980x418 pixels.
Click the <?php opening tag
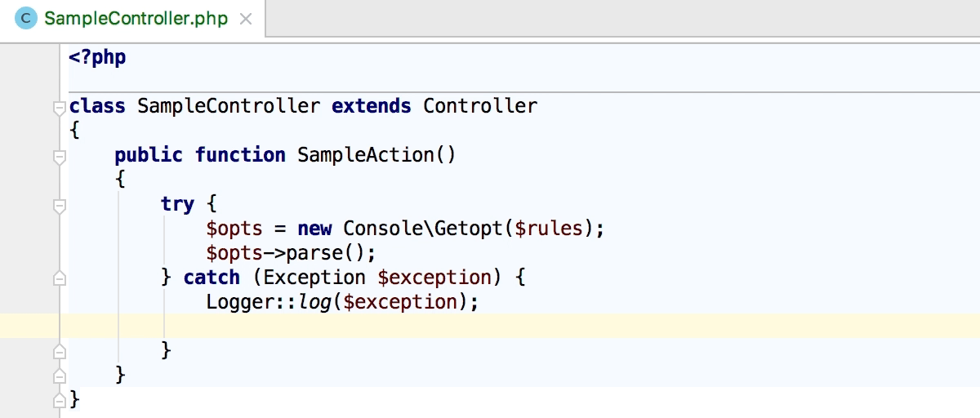(x=98, y=58)
